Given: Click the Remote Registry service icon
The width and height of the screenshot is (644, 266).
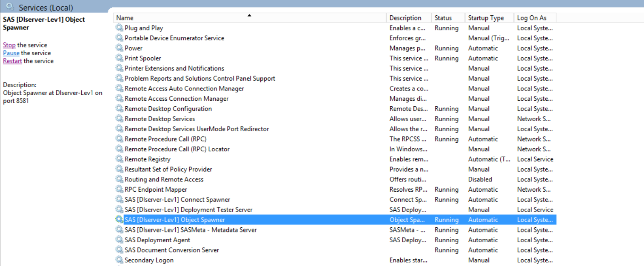Looking at the screenshot, I should tap(119, 159).
